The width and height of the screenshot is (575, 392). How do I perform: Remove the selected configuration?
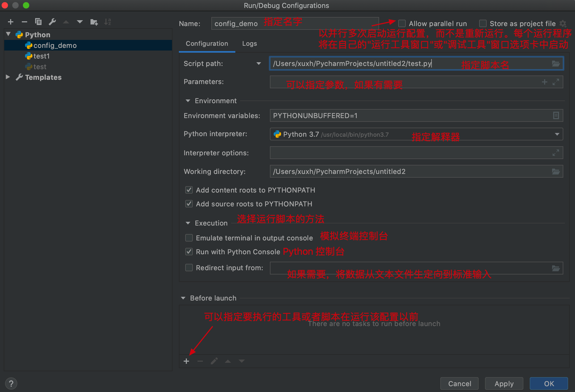[24, 22]
